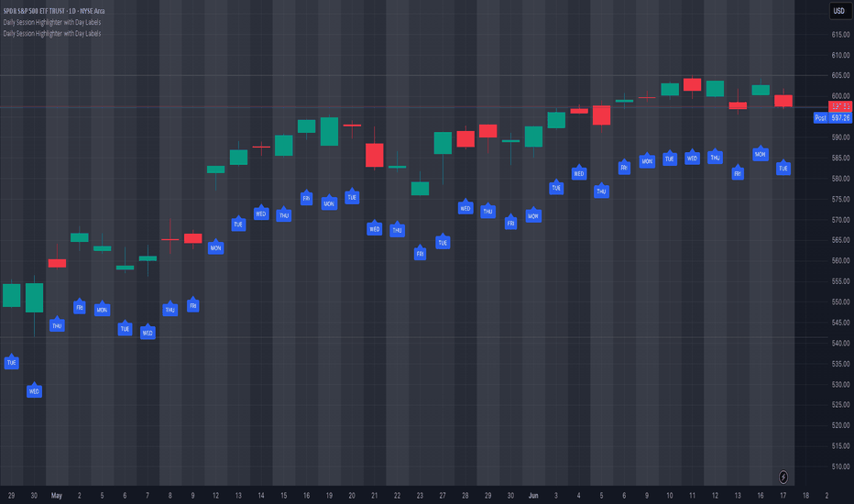This screenshot has width=854, height=504.
Task: Click the large green candle on May 19
Action: click(329, 131)
